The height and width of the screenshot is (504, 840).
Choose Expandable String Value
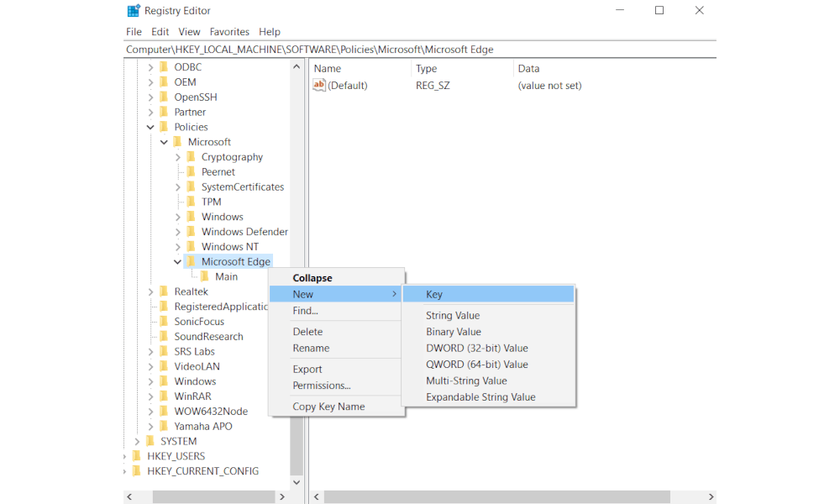click(489, 396)
